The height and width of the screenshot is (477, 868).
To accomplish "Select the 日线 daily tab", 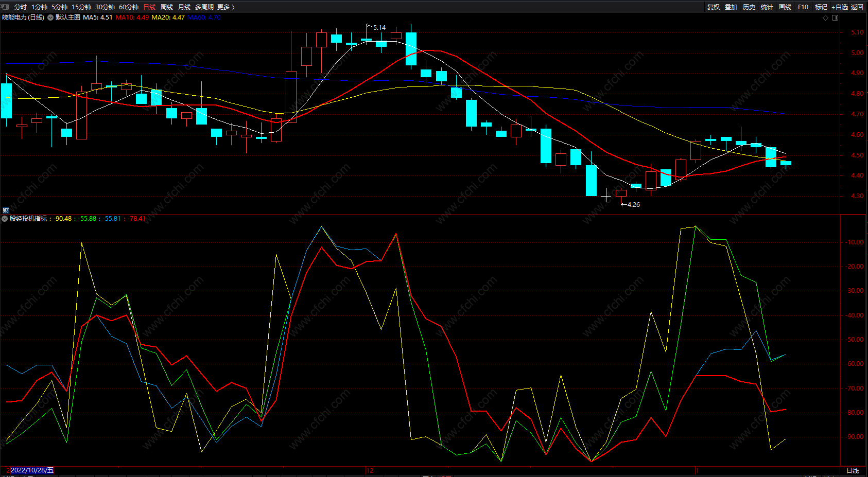I will click(x=149, y=7).
